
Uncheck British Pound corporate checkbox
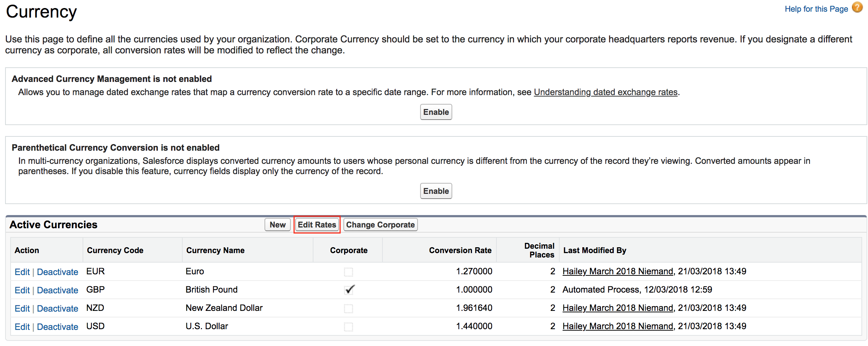(x=349, y=290)
